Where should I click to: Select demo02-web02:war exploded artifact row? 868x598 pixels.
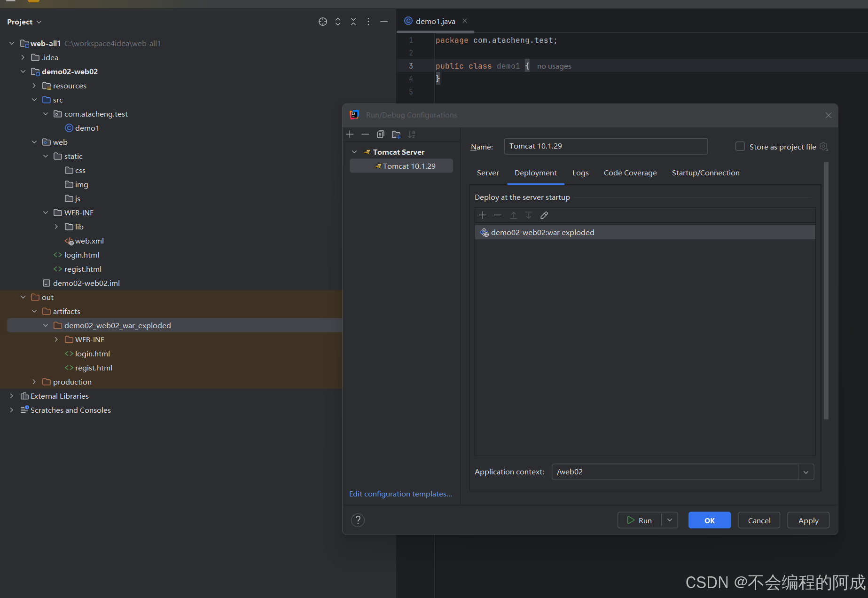pos(645,232)
